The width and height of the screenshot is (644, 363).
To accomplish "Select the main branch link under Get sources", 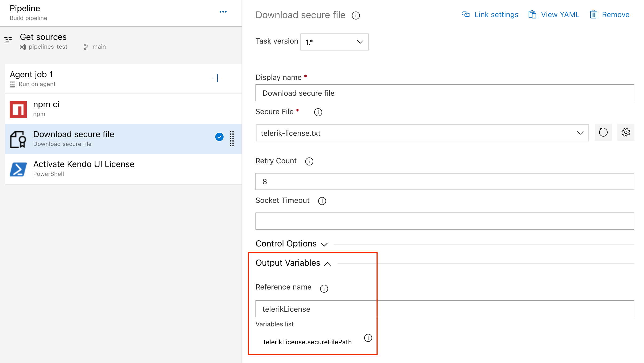I will [99, 47].
